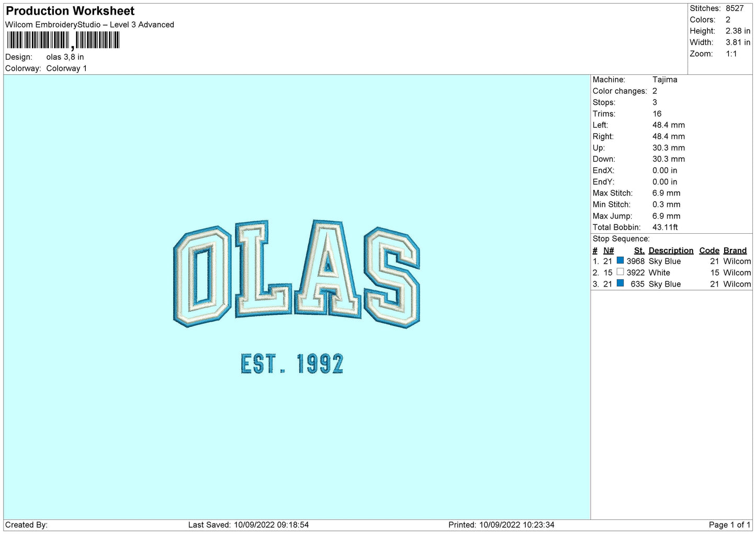This screenshot has width=756, height=534.
Task: Click the Colorway: label
Action: (x=23, y=69)
